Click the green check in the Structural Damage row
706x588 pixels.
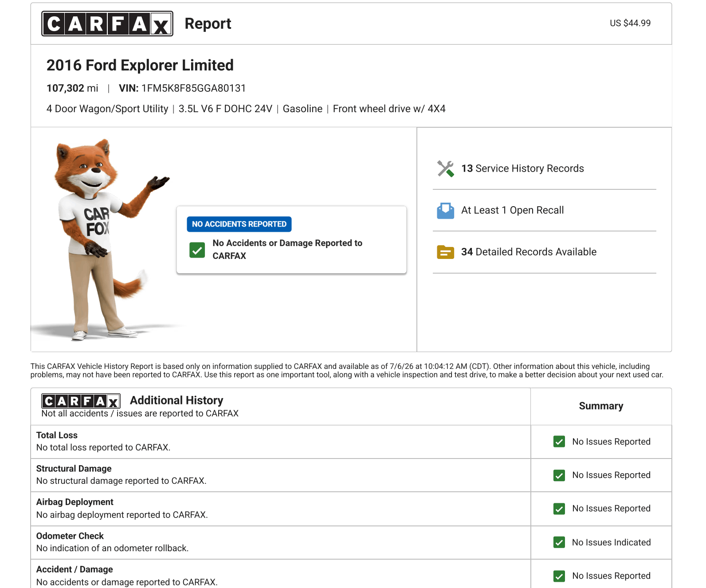point(559,475)
